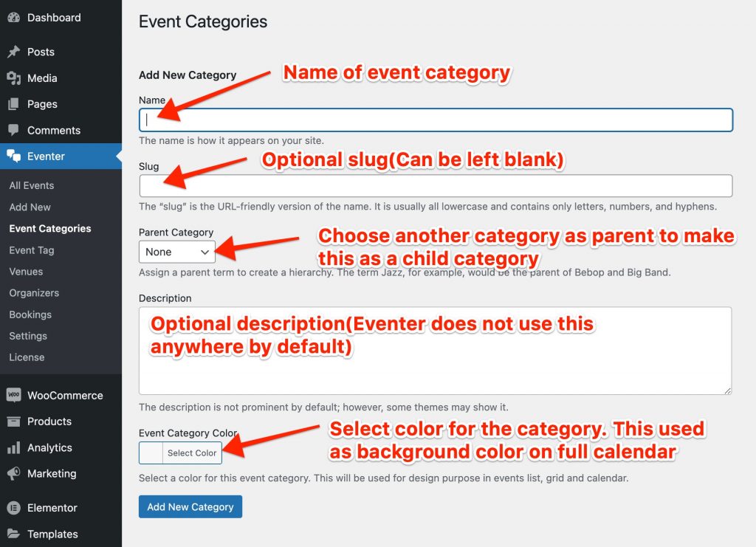This screenshot has width=756, height=547.
Task: Click the Event Categories page heading
Action: point(203,21)
